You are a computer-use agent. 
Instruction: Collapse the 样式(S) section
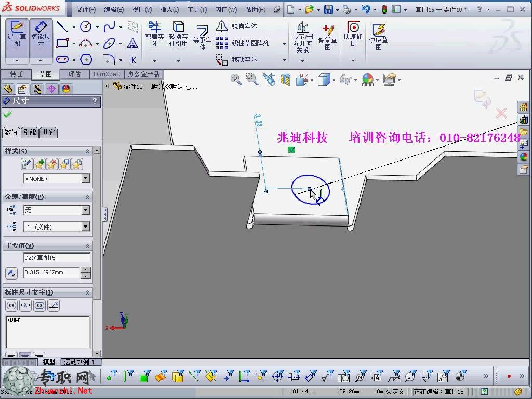[x=87, y=151]
